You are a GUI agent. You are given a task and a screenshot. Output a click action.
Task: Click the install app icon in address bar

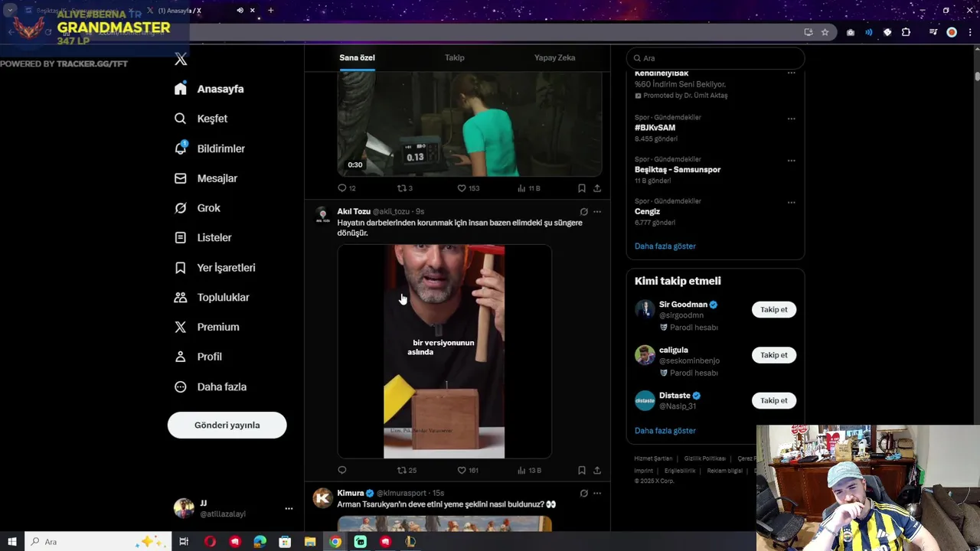click(808, 32)
